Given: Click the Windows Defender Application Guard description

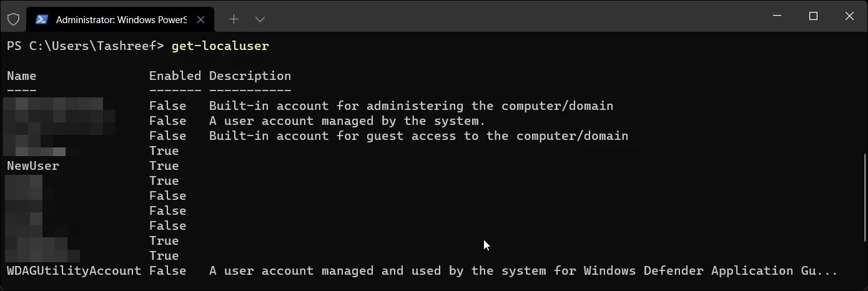Looking at the screenshot, I should click(523, 271).
